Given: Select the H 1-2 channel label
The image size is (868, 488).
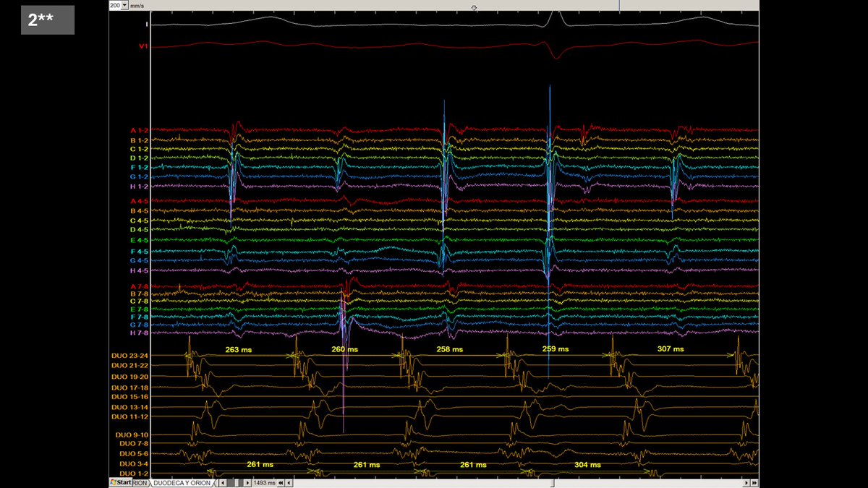Looking at the screenshot, I should 139,187.
